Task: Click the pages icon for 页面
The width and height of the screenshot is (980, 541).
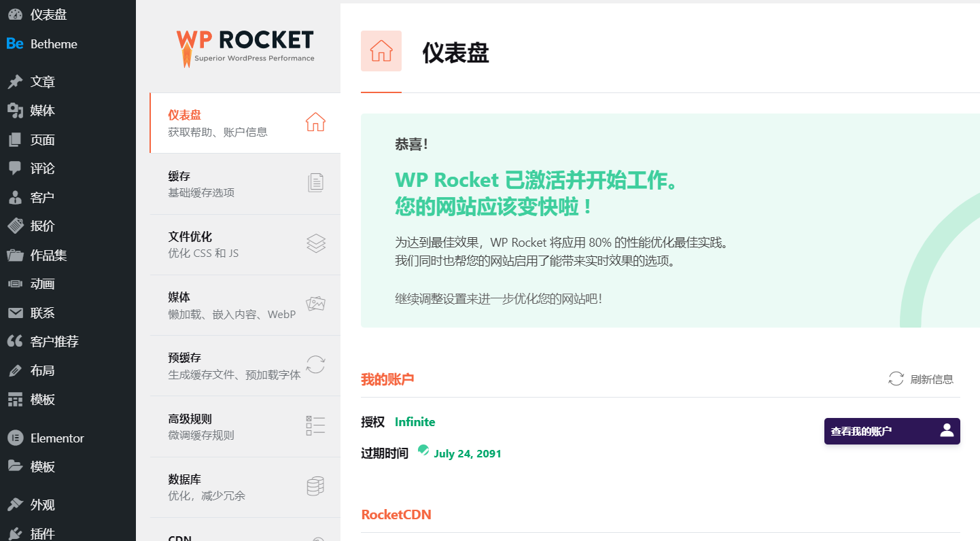Action: coord(15,140)
